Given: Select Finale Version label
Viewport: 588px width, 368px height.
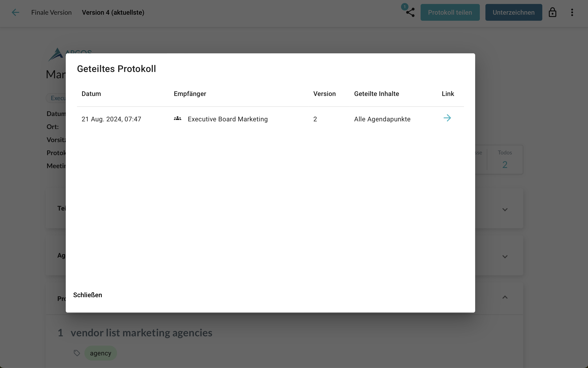Looking at the screenshot, I should (51, 12).
